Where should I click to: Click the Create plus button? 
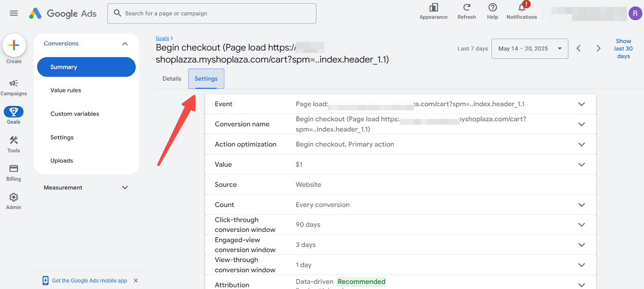point(14,45)
